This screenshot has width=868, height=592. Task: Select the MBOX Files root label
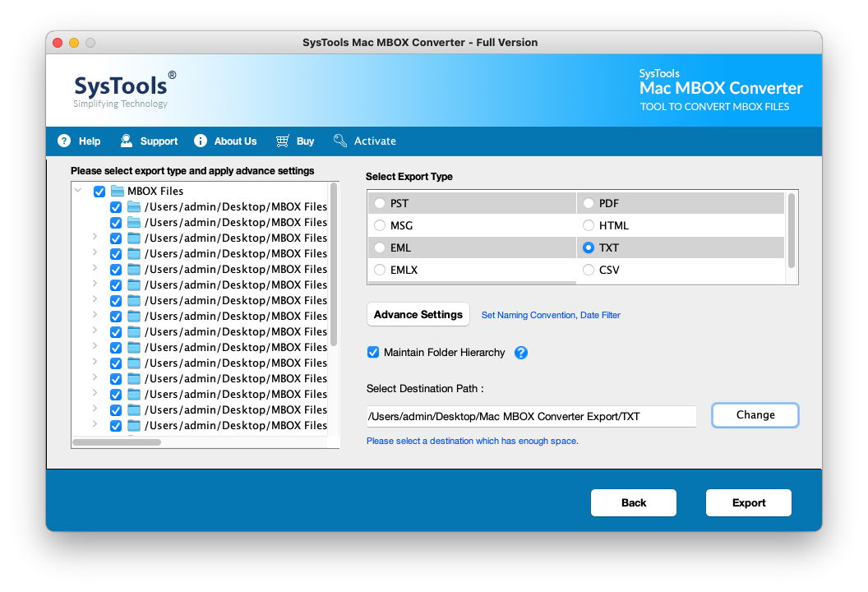[x=155, y=191]
